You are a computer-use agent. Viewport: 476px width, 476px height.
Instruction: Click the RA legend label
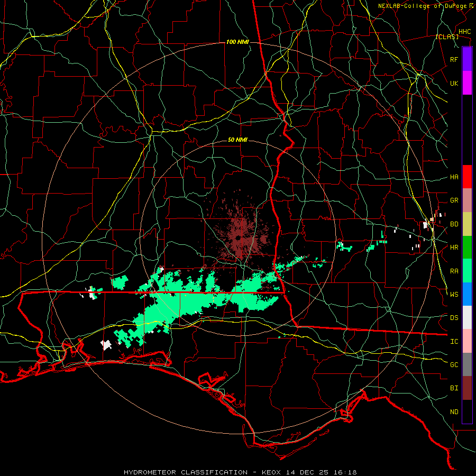[x=454, y=271]
